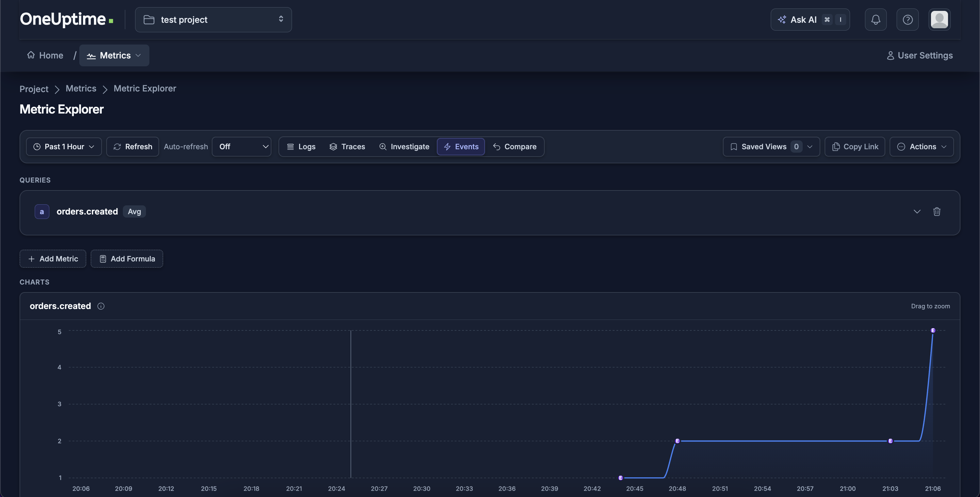Click the y-axis label 5
The height and width of the screenshot is (497, 980).
point(59,332)
